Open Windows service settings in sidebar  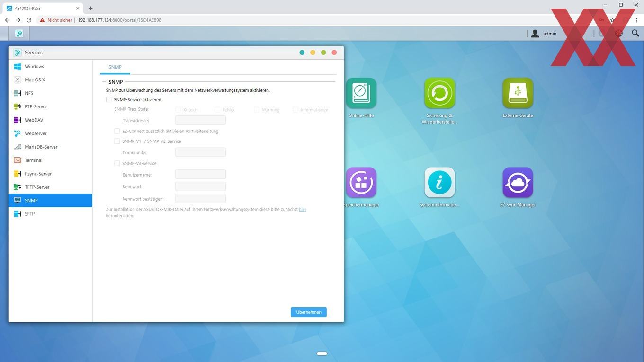pos(50,66)
